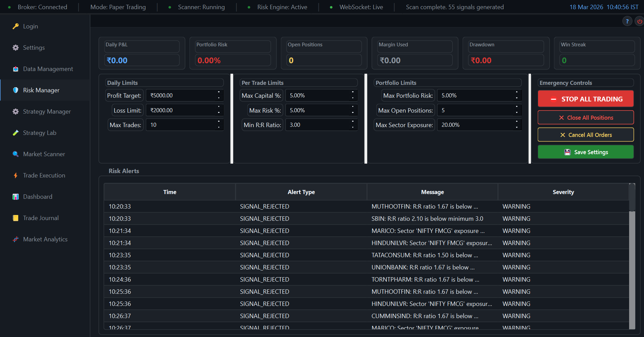644x337 pixels.
Task: Open Settings via the gear icon
Action: tap(16, 47)
